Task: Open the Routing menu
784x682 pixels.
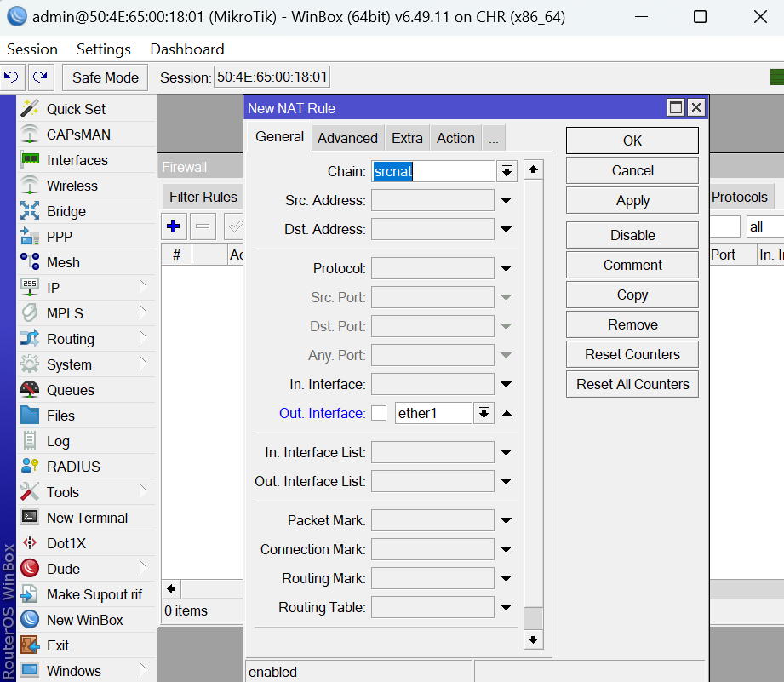Action: point(86,339)
